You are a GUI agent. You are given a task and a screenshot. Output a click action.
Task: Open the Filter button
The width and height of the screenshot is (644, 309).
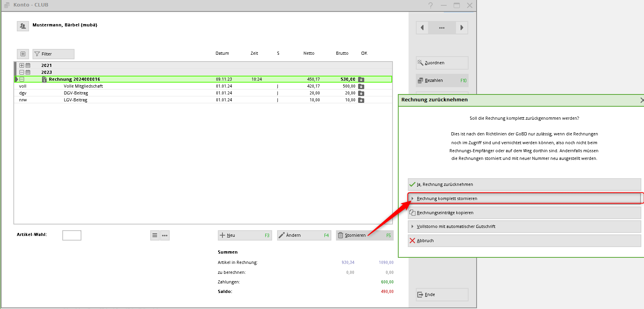(x=53, y=54)
